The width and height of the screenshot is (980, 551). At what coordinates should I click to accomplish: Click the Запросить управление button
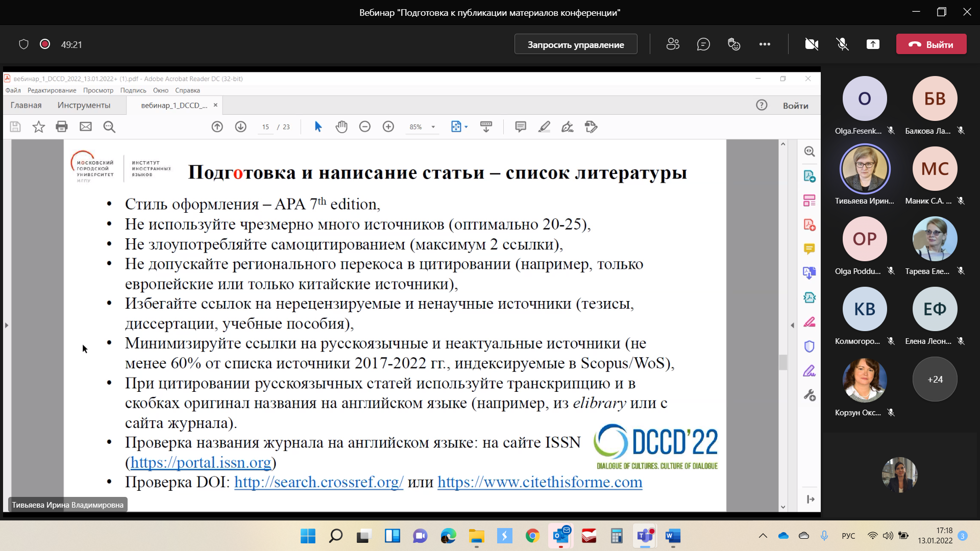[x=576, y=44]
